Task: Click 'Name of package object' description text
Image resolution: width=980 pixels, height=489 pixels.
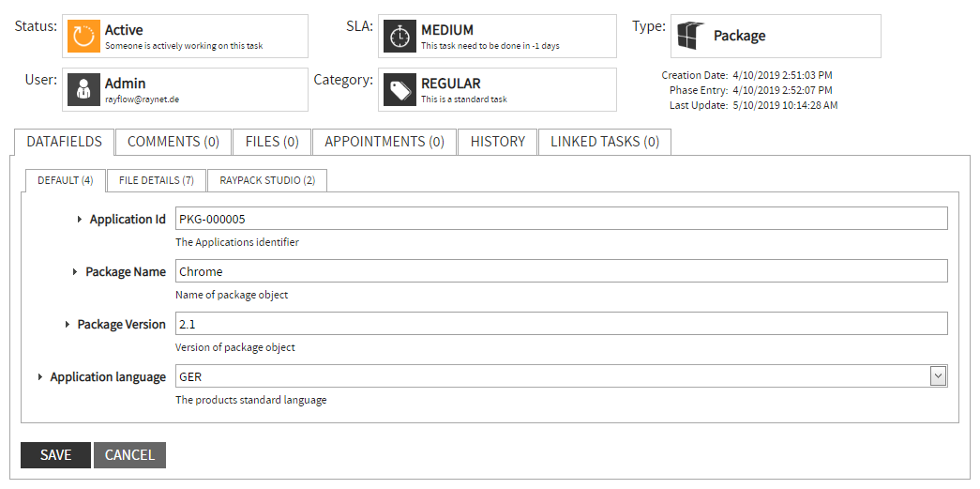Action: point(232,295)
